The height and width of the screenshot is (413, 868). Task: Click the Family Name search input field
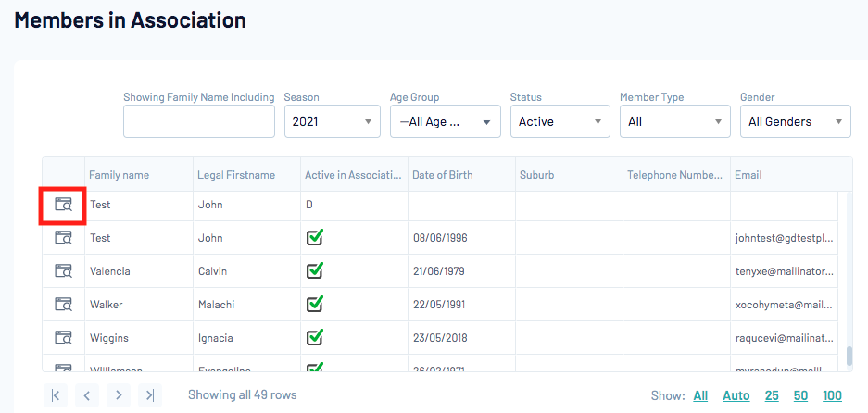coord(199,121)
